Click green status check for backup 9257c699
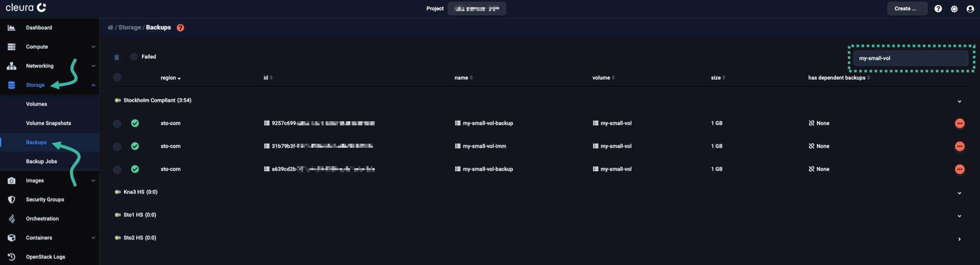 click(135, 123)
